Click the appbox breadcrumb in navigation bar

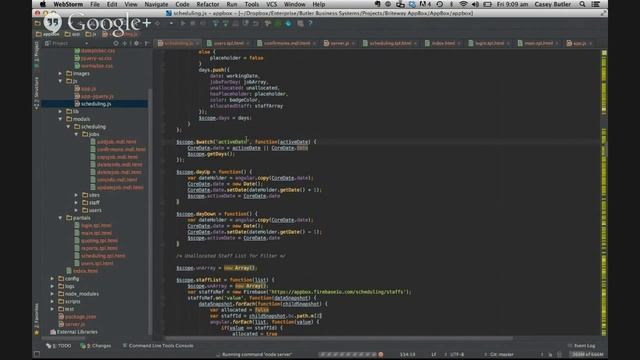[x=48, y=34]
